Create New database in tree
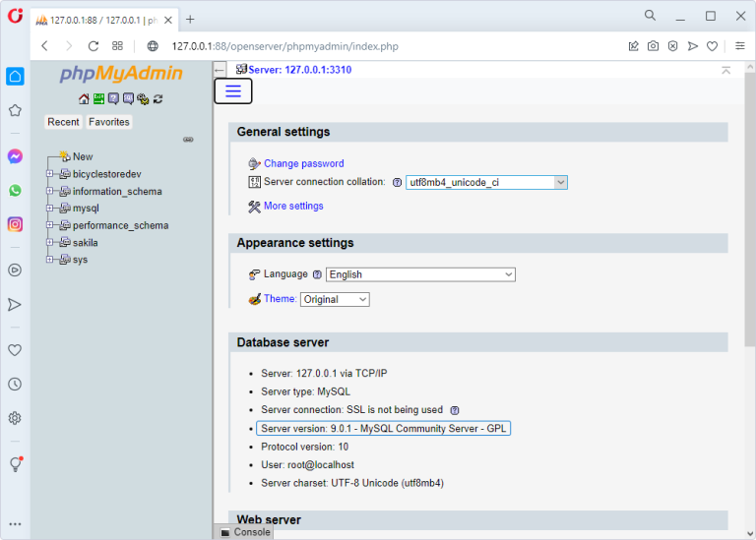The width and height of the screenshot is (756, 540). (x=83, y=156)
